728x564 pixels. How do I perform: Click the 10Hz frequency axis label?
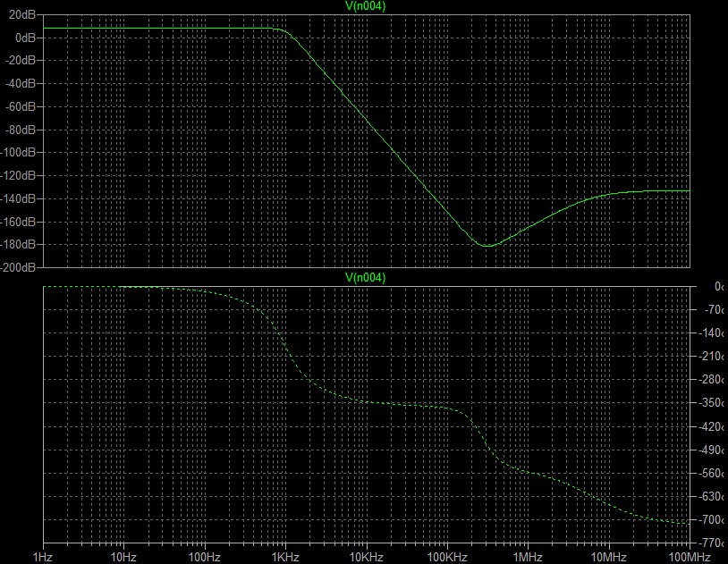(123, 557)
